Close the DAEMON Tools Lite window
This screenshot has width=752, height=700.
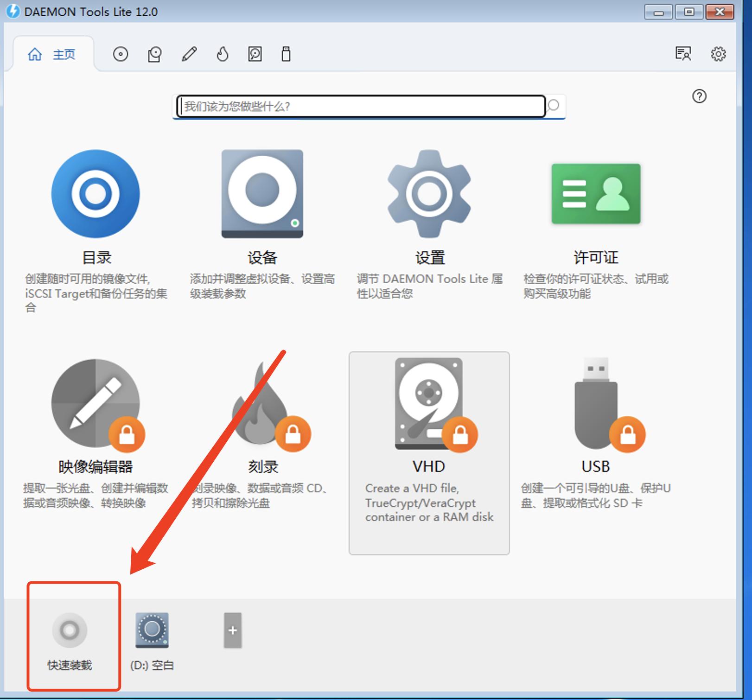[x=720, y=12]
